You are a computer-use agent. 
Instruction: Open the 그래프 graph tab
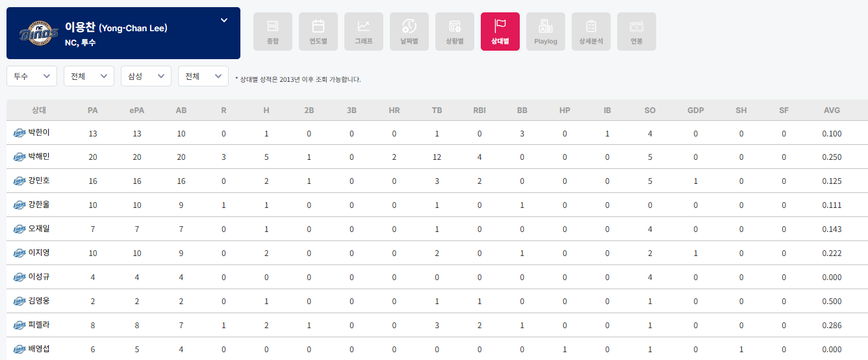[364, 31]
